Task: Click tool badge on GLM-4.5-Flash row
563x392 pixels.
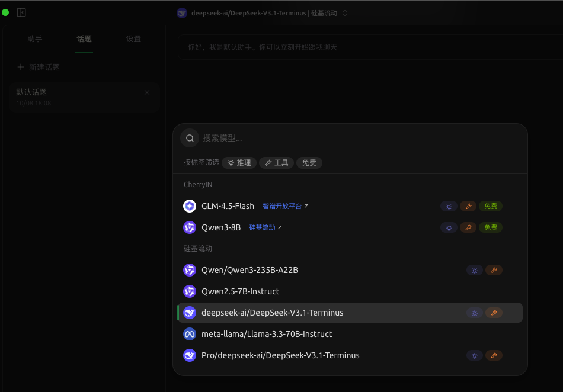Action: [468, 206]
